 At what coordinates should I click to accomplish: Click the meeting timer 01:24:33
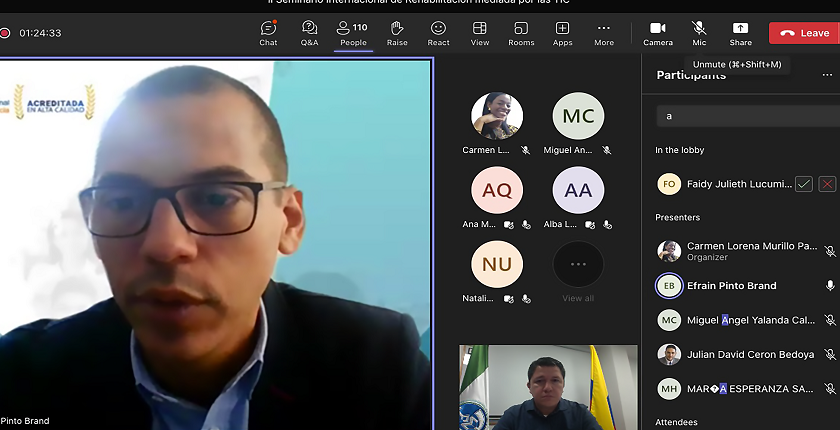pyautogui.click(x=40, y=33)
